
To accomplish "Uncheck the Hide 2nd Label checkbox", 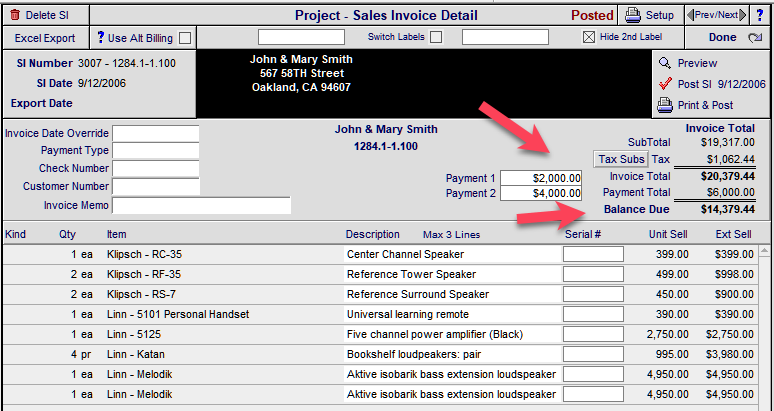I will [x=589, y=37].
